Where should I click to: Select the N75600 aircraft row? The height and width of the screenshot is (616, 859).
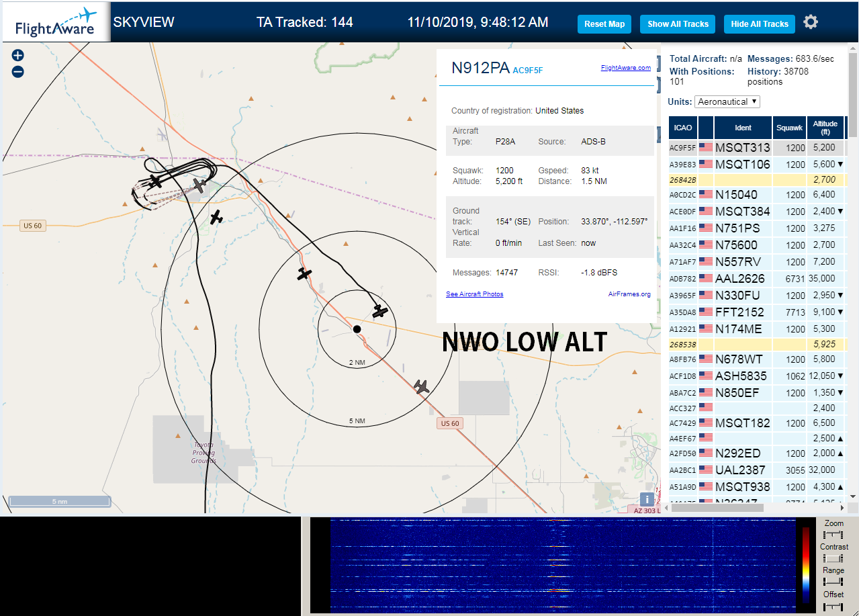click(x=758, y=245)
